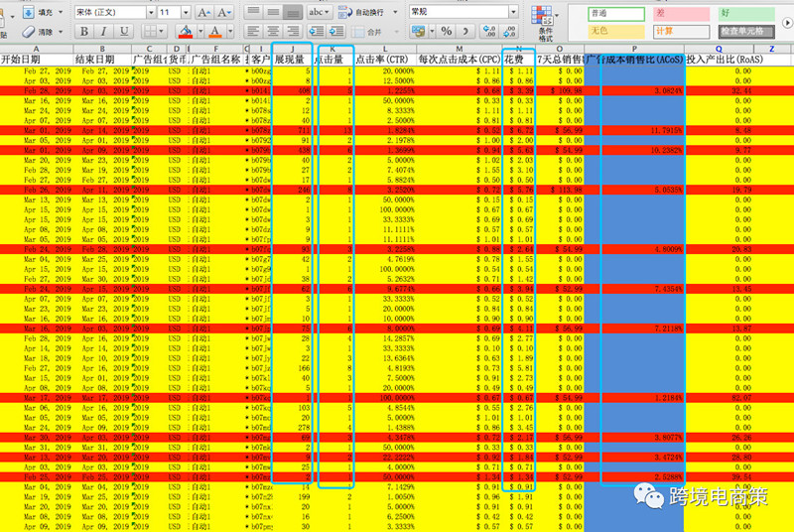Click the 每次点击成本(CPC) header cell
Image resolution: width=794 pixels, height=532 pixels.
coord(460,60)
